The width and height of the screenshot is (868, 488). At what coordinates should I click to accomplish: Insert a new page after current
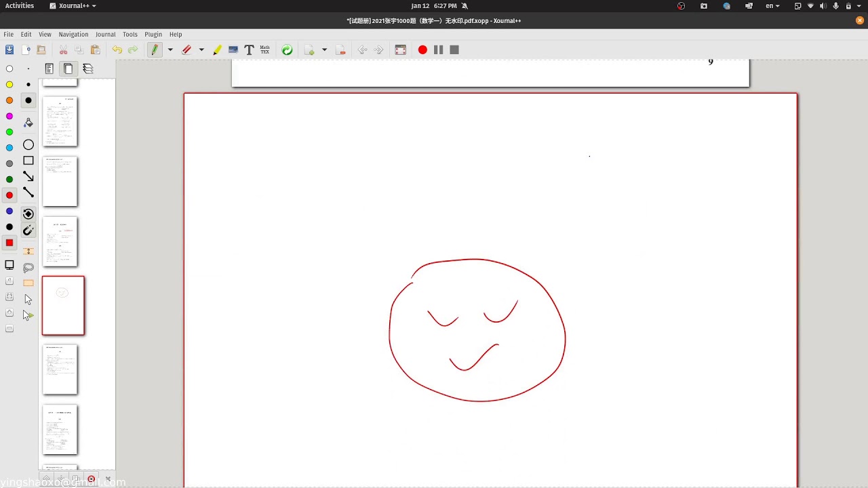[310, 49]
